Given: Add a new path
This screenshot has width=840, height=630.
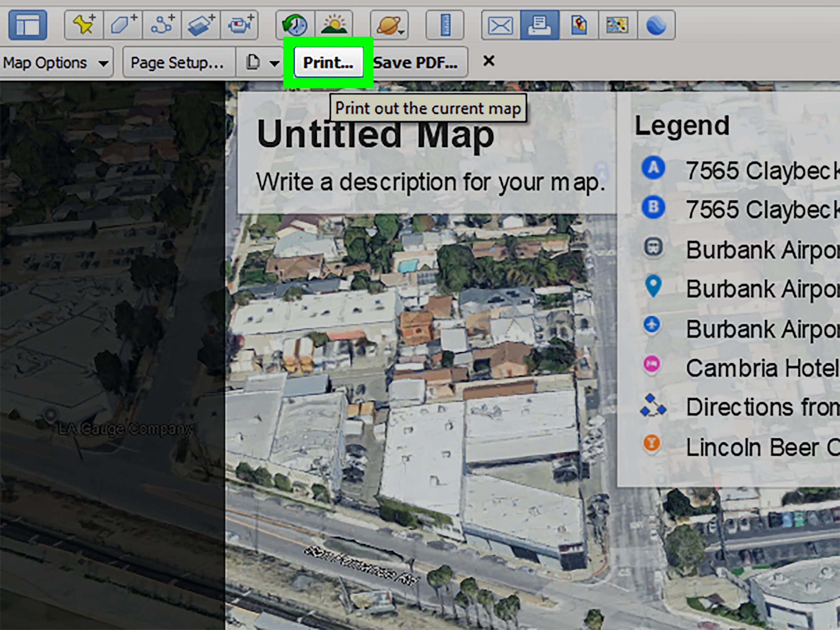Looking at the screenshot, I should [x=162, y=25].
